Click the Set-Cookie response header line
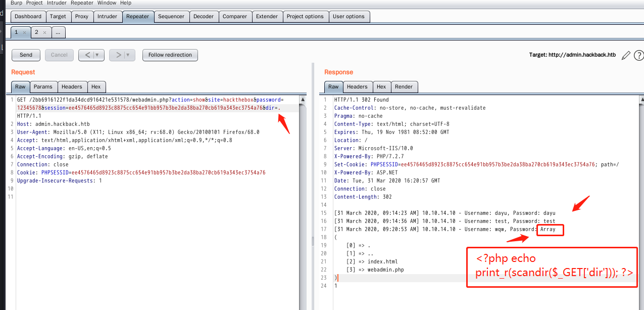Screen dimensions: 644x310 click(x=476, y=164)
